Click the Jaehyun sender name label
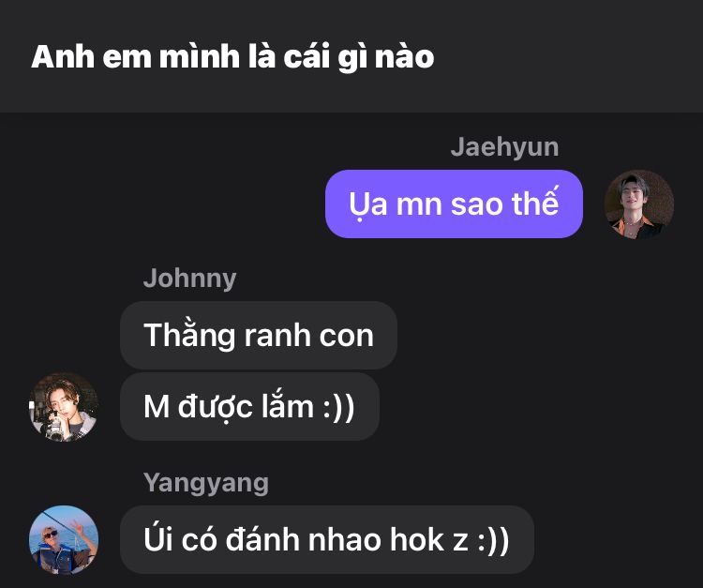The width and height of the screenshot is (703, 588). click(504, 147)
